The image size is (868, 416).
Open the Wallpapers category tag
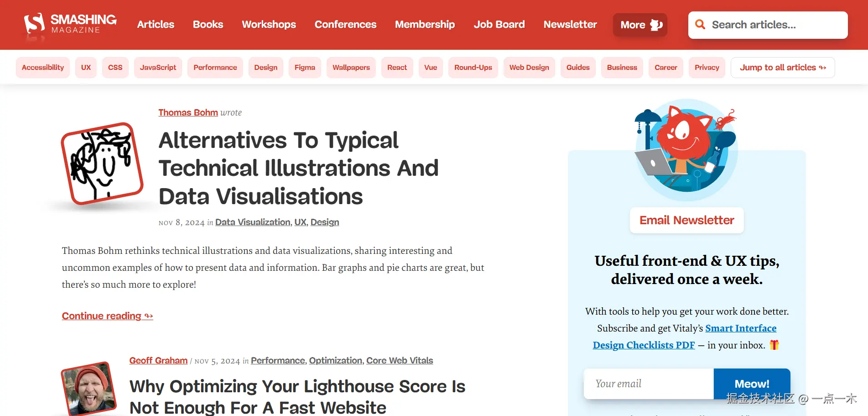point(351,68)
